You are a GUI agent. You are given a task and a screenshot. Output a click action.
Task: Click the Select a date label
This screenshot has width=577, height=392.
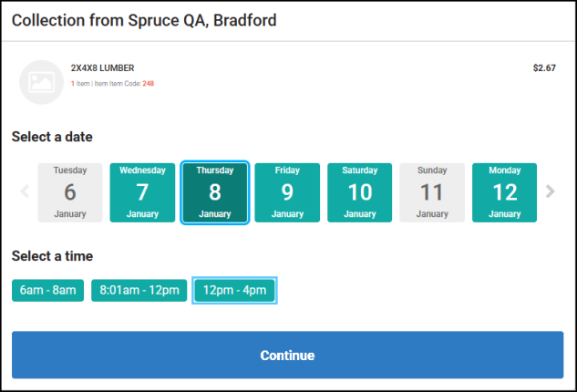point(52,137)
